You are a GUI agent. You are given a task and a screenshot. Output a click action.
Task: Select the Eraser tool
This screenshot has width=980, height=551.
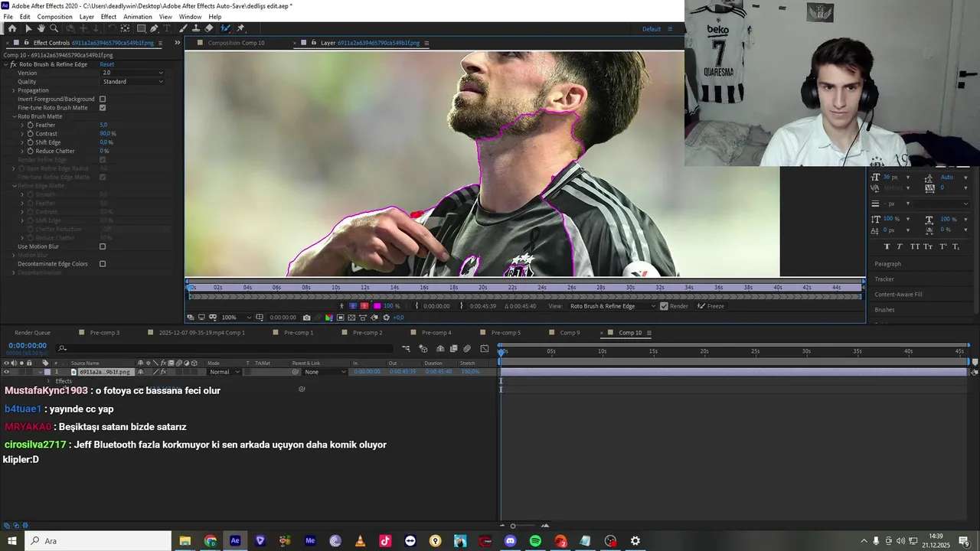tap(209, 28)
